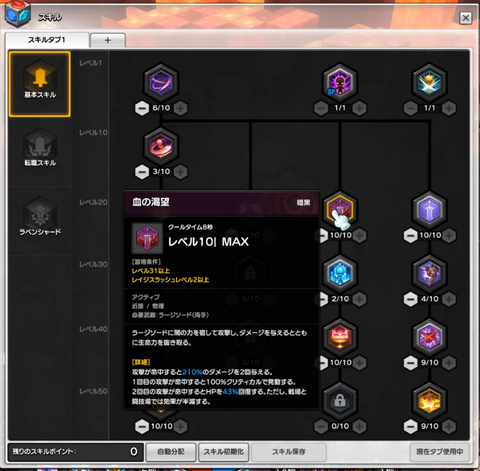Select the purple sword skill in レベル20 row
480x471 pixels.
pyautogui.click(x=429, y=209)
